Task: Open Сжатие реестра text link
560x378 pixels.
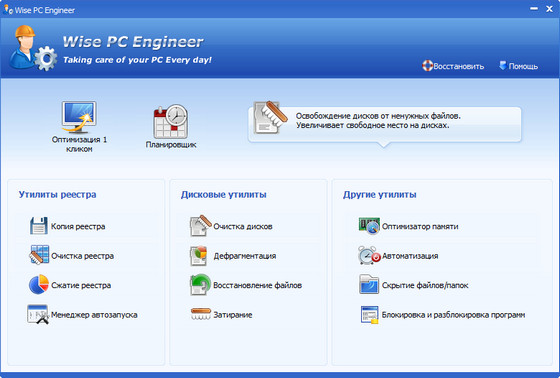Action: 81,285
